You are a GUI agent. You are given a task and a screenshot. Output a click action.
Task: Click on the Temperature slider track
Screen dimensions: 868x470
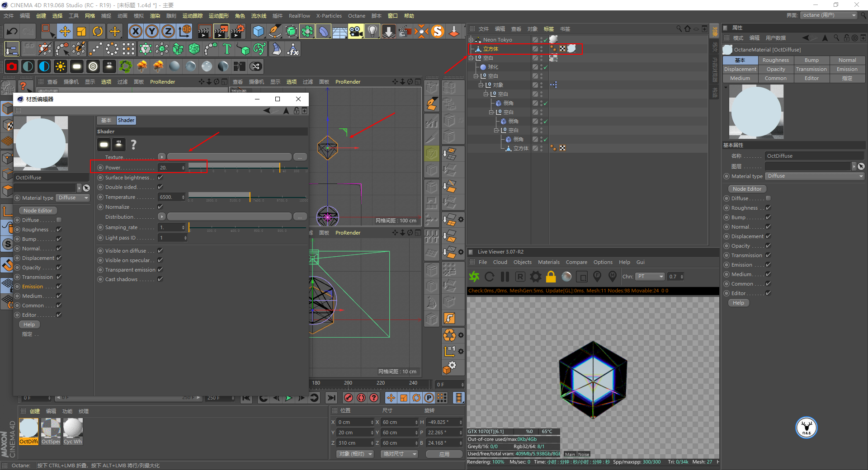click(x=248, y=197)
